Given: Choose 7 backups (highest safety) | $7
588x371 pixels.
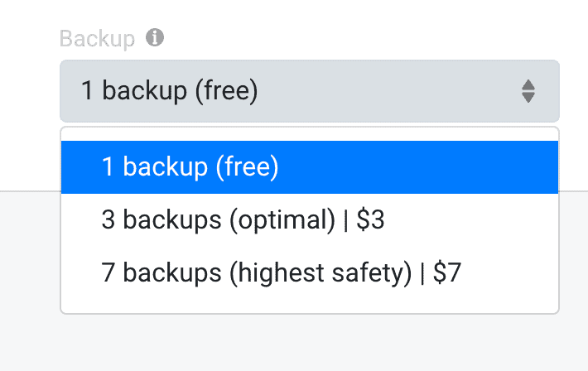Looking at the screenshot, I should point(310,272).
